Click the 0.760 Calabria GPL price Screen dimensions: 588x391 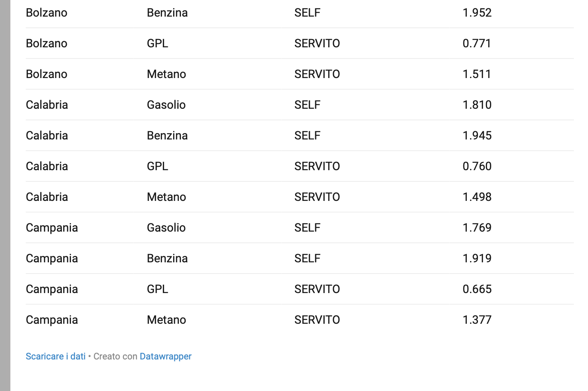(477, 166)
